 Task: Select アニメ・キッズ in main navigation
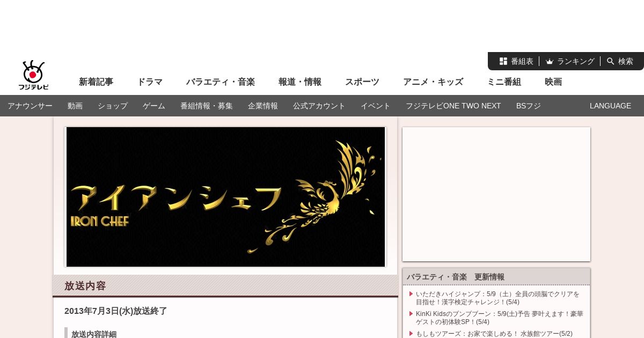[433, 82]
